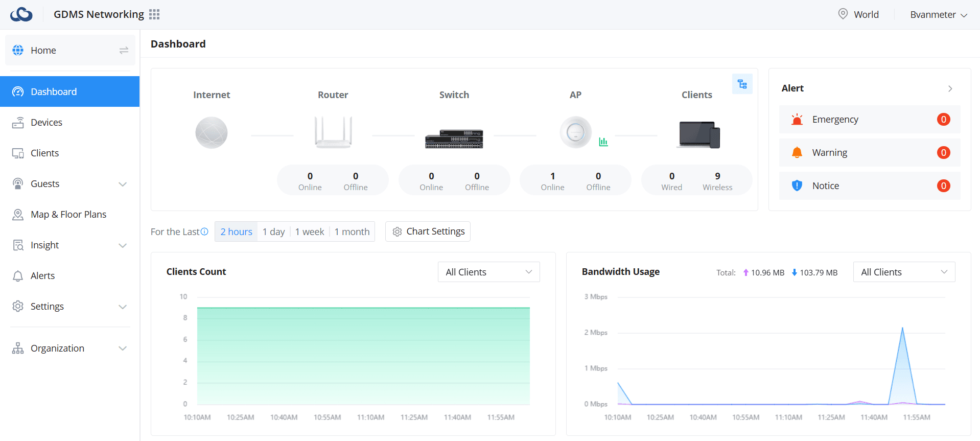Screen dimensions: 980x441
Task: Click the Home button in sidebar
Action: (x=71, y=50)
